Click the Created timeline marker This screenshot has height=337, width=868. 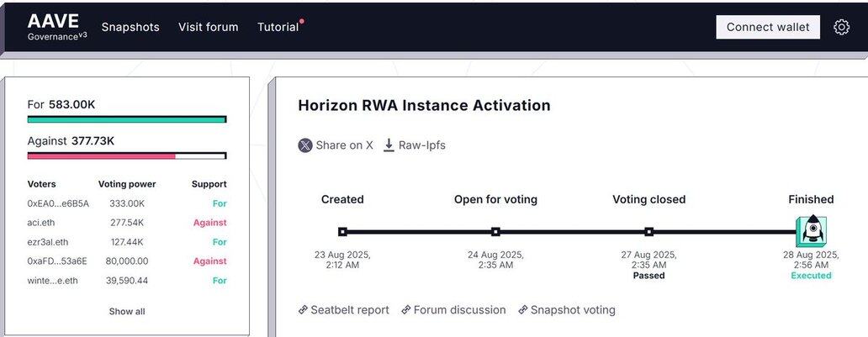[x=342, y=231]
